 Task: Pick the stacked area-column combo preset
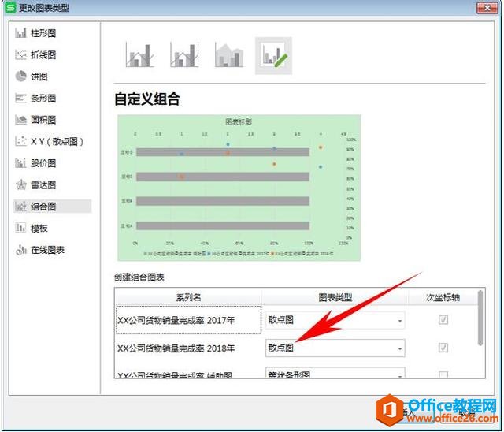tap(229, 55)
